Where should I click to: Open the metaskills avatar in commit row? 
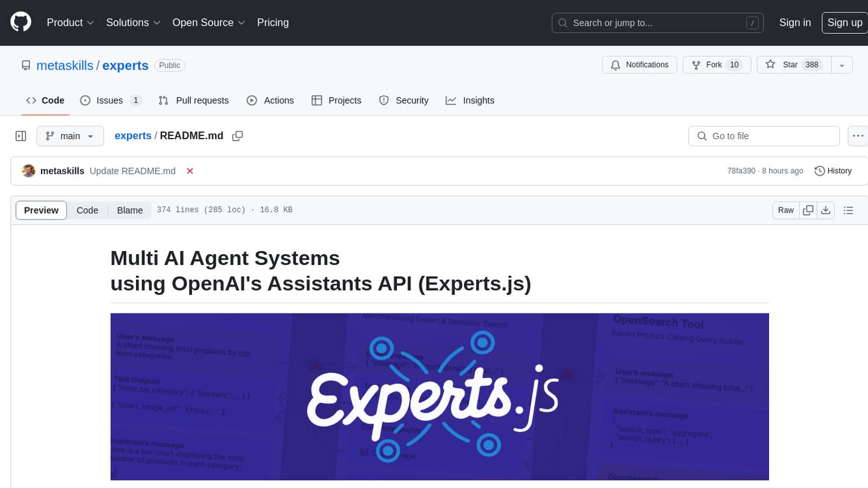point(28,171)
